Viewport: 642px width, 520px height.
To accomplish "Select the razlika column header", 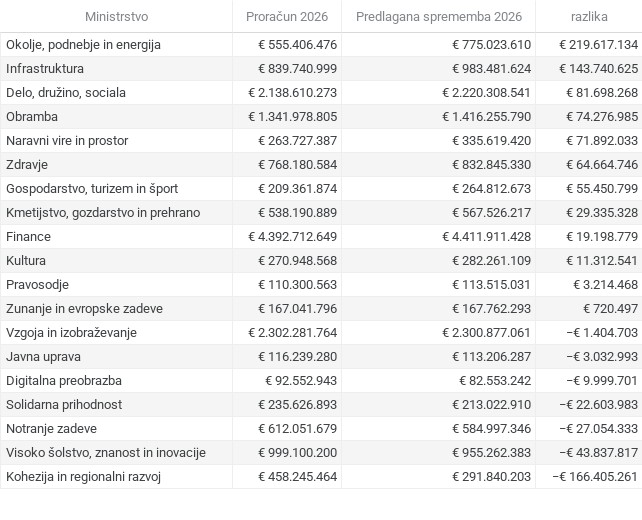I will click(589, 17).
